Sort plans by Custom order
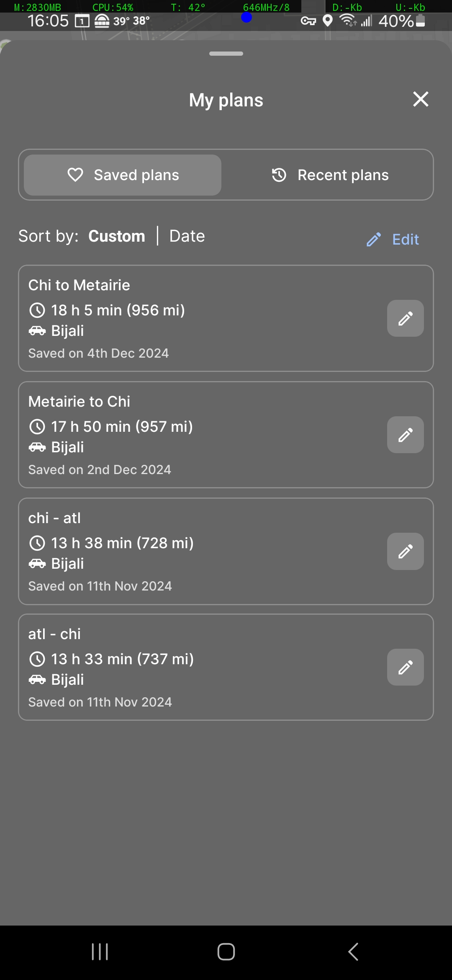 [x=117, y=236]
